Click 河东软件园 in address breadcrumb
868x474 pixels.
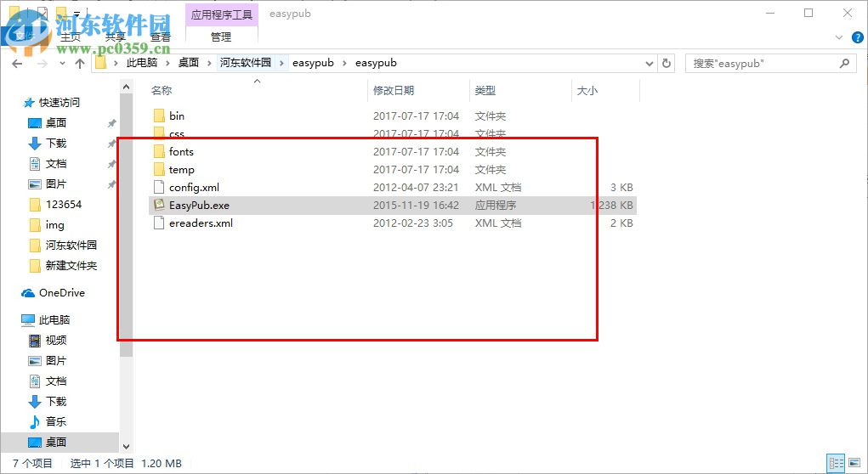pyautogui.click(x=245, y=63)
